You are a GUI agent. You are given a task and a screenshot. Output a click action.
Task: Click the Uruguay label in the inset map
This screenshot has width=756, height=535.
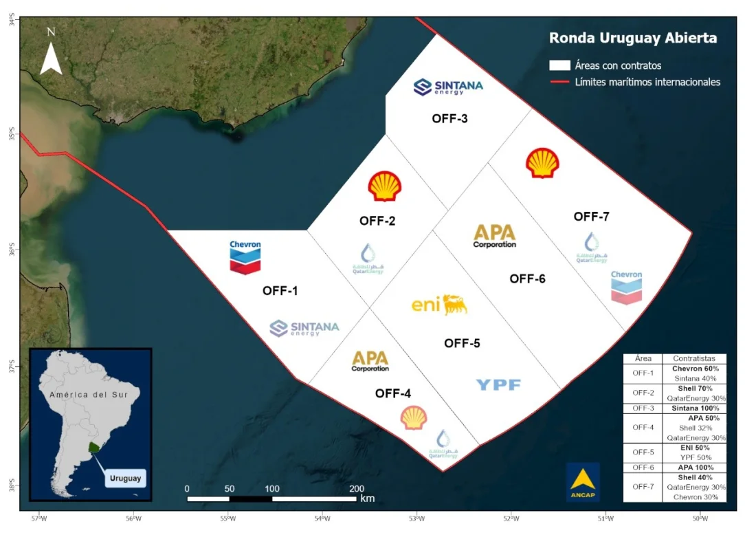(125, 478)
